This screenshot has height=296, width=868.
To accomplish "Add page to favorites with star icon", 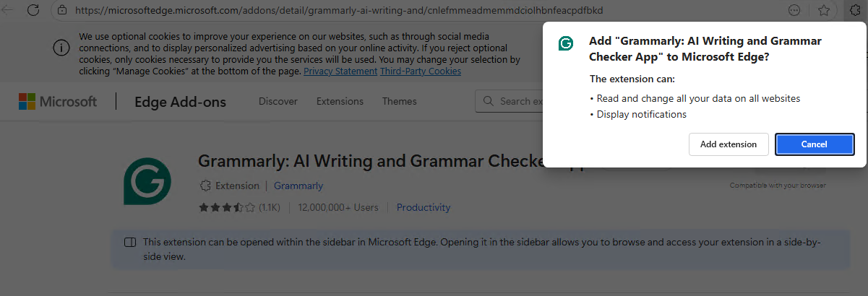I will click(823, 10).
